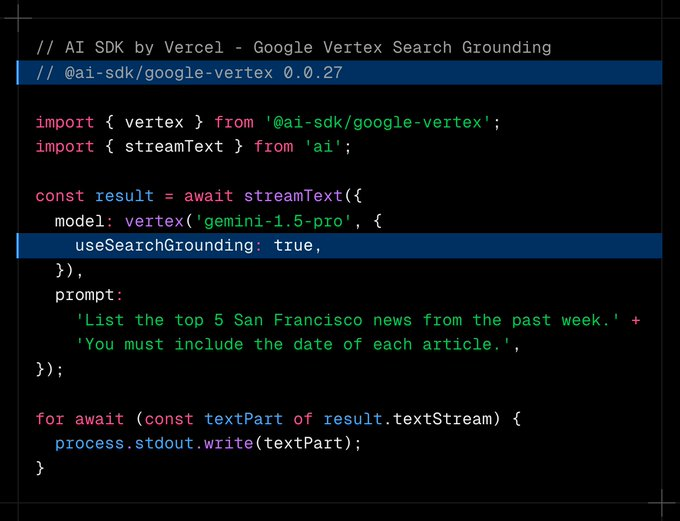Click the 'for await (const textPart of result.textStream)' line
The width and height of the screenshot is (680, 521).
[278, 419]
